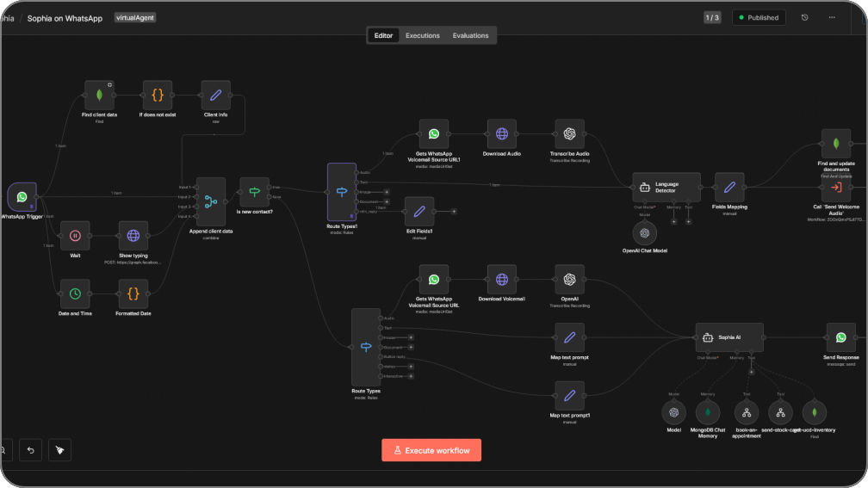Screen dimensions: 868x488
Task: Click the tidy up broom icon
Action: point(59,449)
